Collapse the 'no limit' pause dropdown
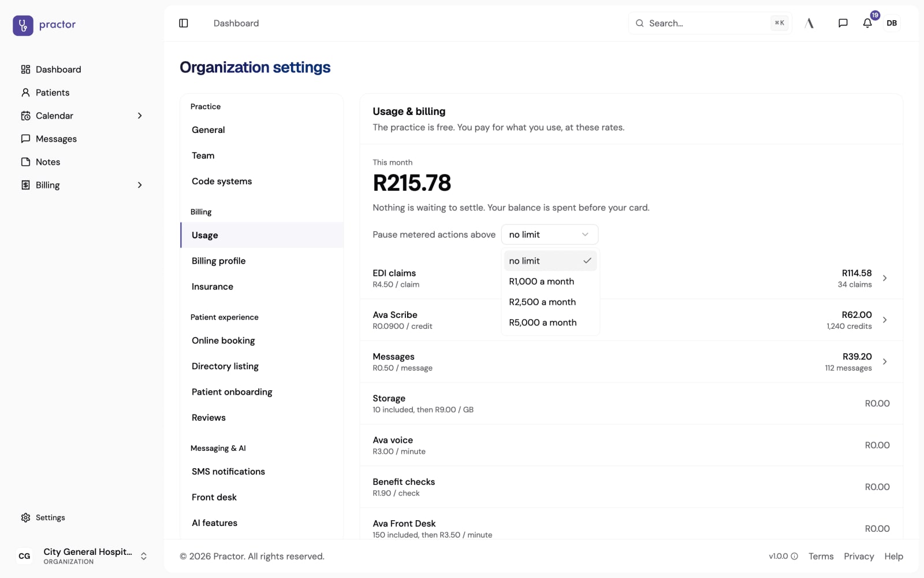The width and height of the screenshot is (924, 578). [550, 235]
